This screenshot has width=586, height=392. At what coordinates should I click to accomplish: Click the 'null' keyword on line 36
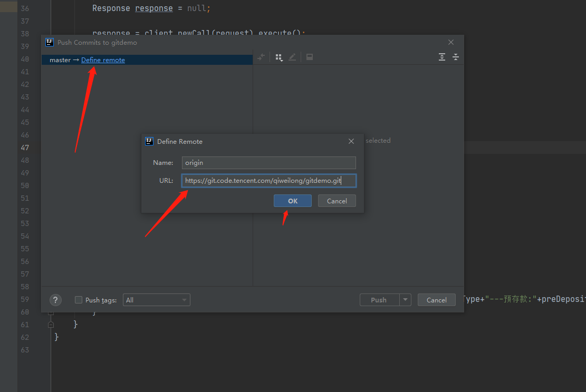(x=196, y=8)
